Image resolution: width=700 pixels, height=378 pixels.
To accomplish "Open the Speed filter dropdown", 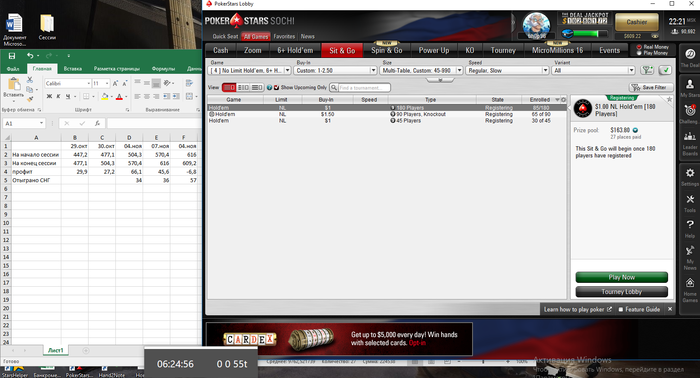I will click(507, 71).
